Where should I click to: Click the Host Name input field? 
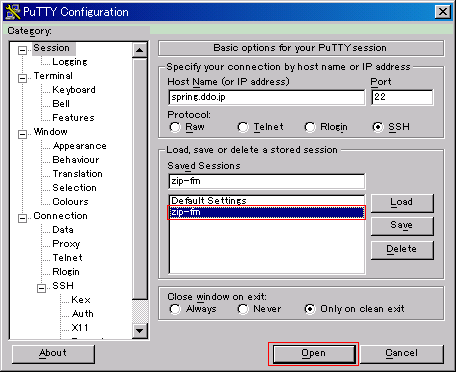point(267,97)
